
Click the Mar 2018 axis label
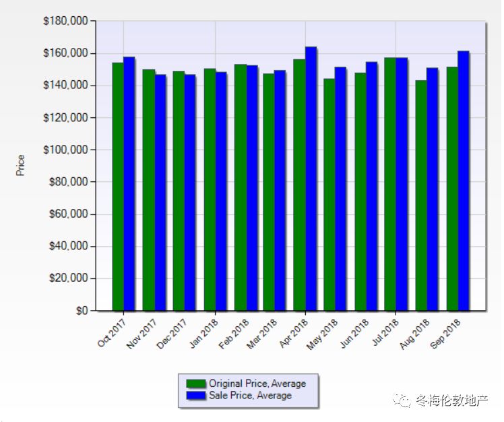pyautogui.click(x=261, y=334)
